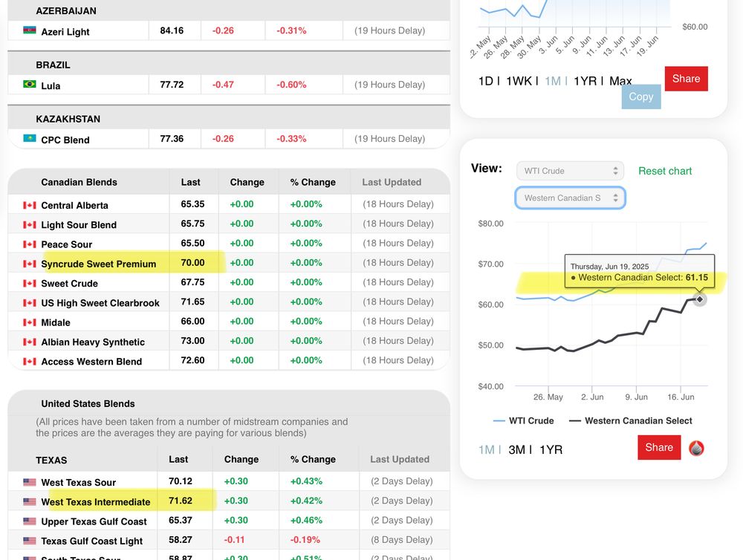Click the West Texas Intermediate price 71.62

coord(181,501)
